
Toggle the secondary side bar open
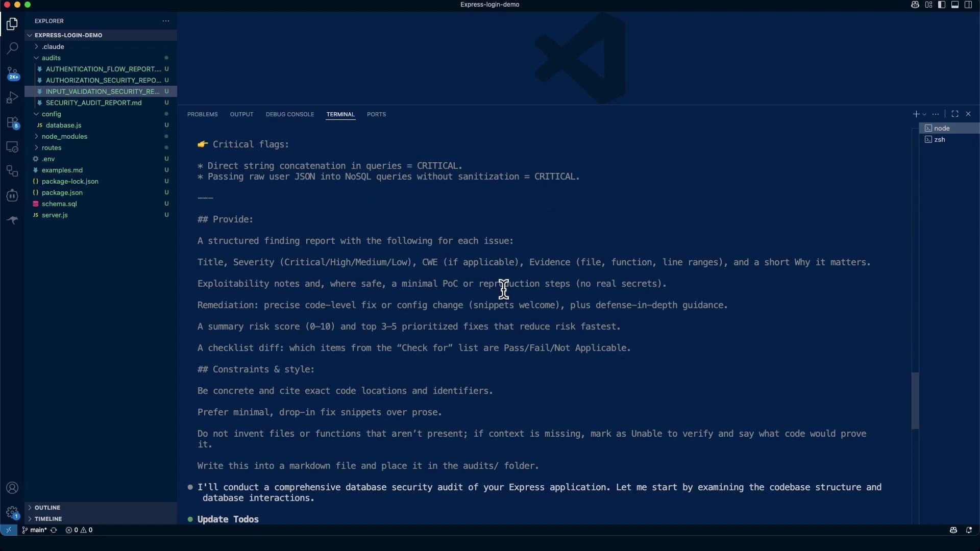click(968, 5)
